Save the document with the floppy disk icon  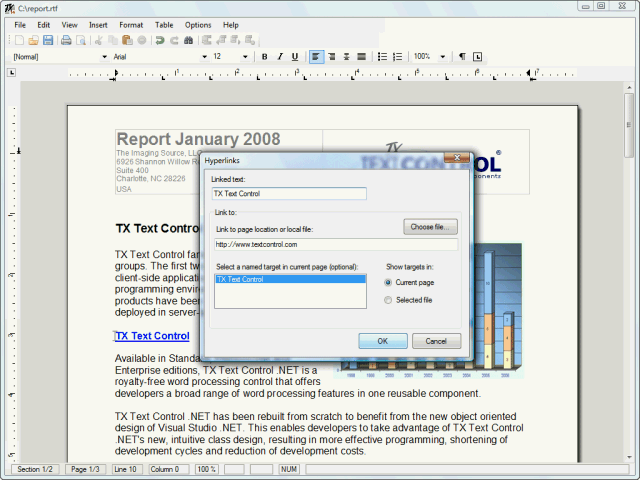click(x=47, y=40)
